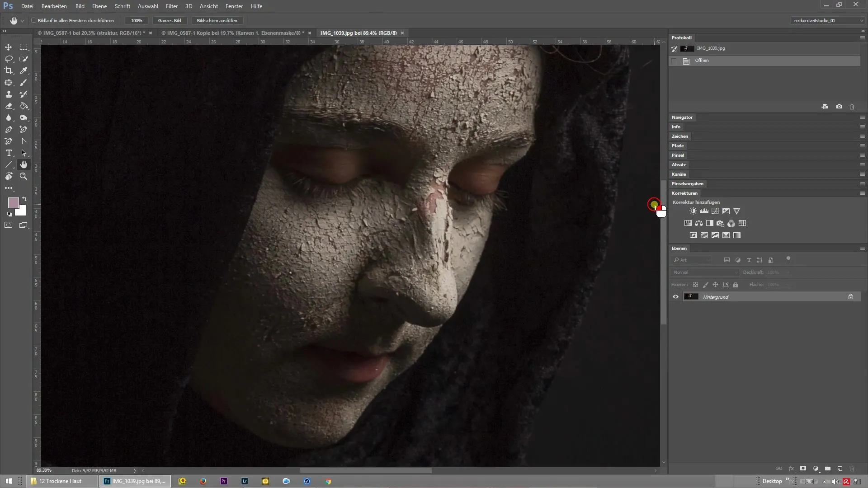Viewport: 868px width, 488px height.
Task: Switch to IMG_0587-1 struktur document tab
Action: pos(91,33)
